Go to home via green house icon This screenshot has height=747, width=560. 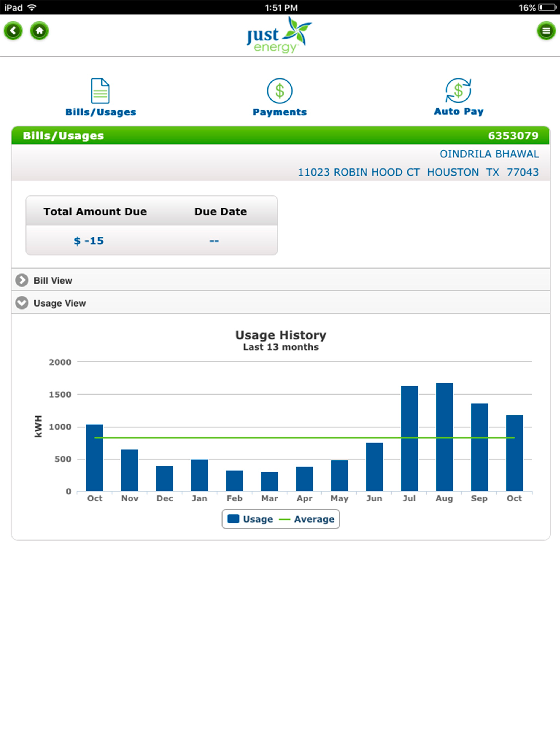pos(40,31)
